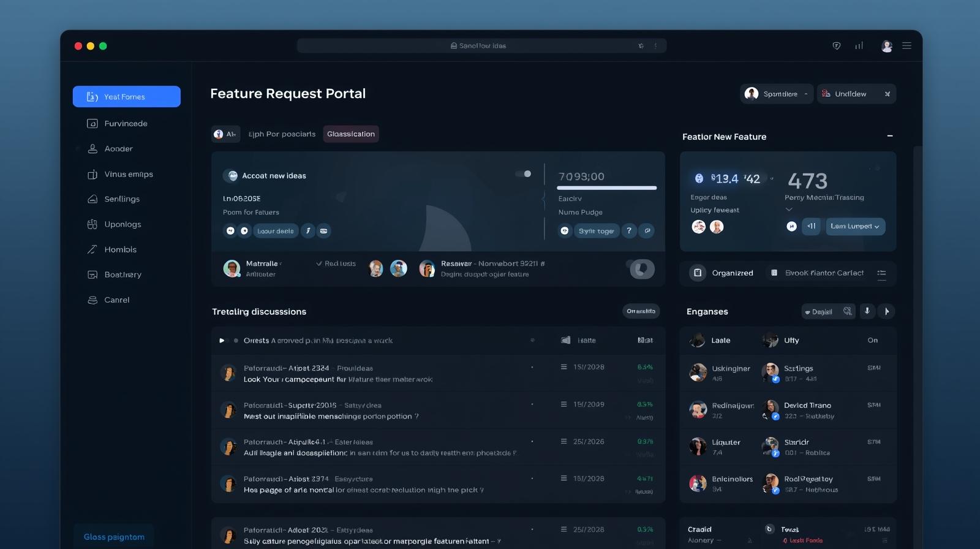Click the link icon beside help icon
Viewport: 980px width, 549px height.
coord(647,231)
